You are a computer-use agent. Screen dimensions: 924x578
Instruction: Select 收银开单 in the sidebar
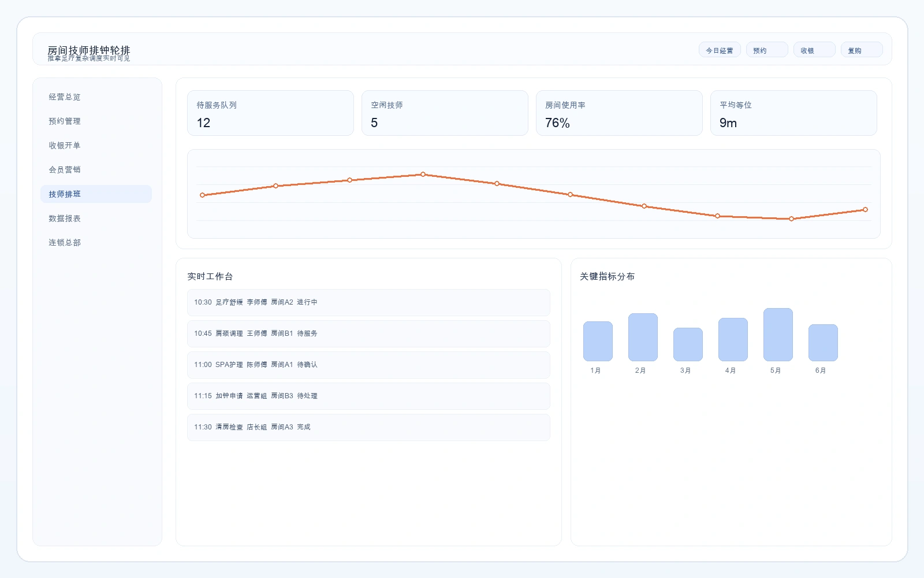point(64,146)
